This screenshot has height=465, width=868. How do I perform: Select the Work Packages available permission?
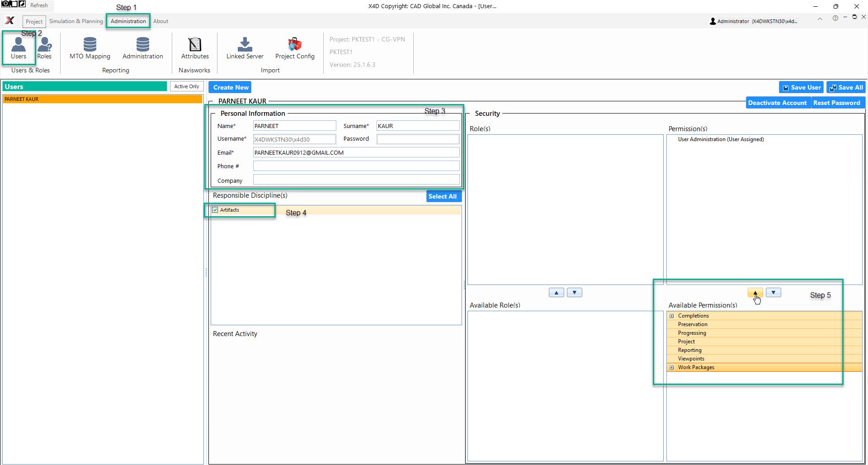[764, 367]
